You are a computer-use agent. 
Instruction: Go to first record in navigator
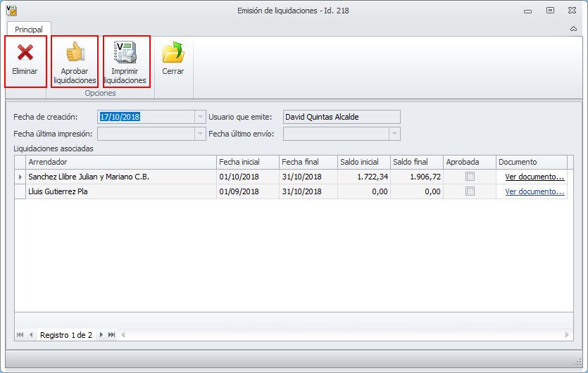pyautogui.click(x=20, y=335)
